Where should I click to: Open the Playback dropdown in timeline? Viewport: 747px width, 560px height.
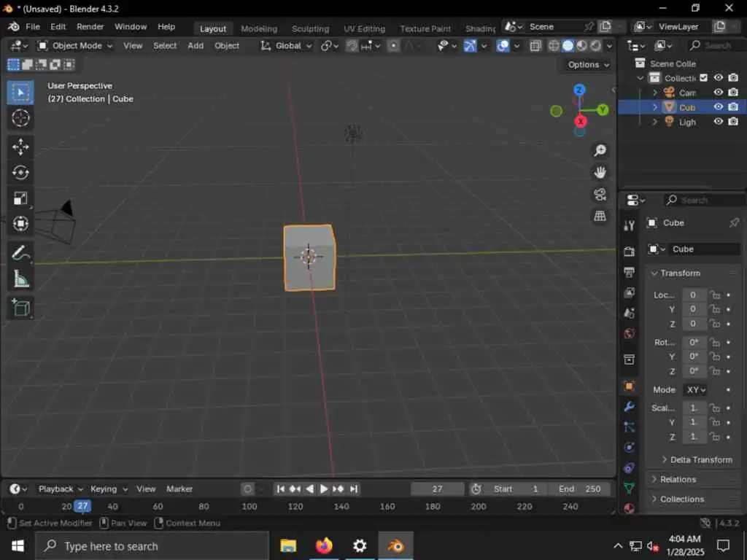coord(61,489)
